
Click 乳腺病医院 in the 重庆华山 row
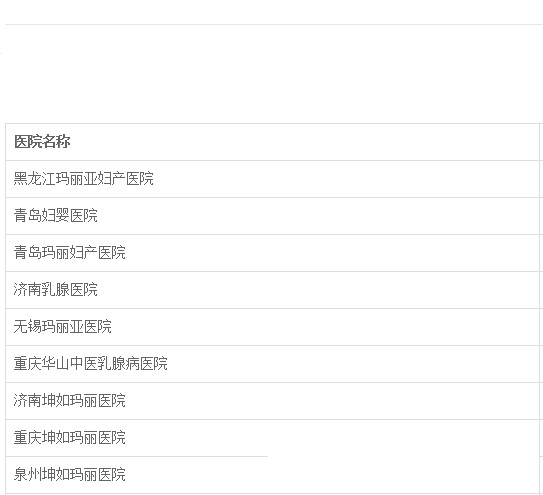[133, 364]
